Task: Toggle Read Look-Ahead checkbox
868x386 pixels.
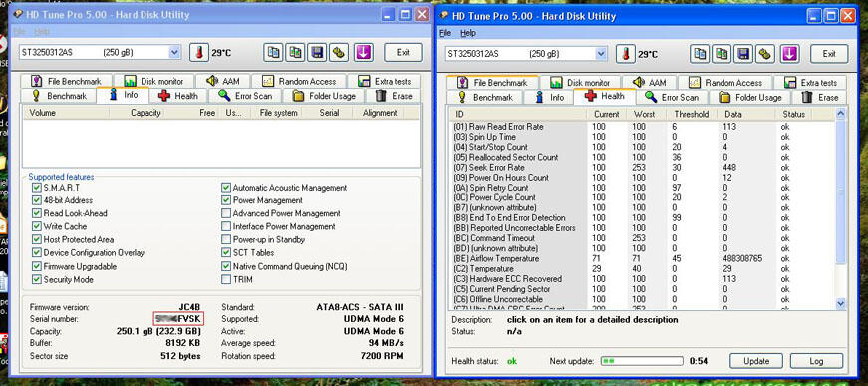Action: point(37,213)
